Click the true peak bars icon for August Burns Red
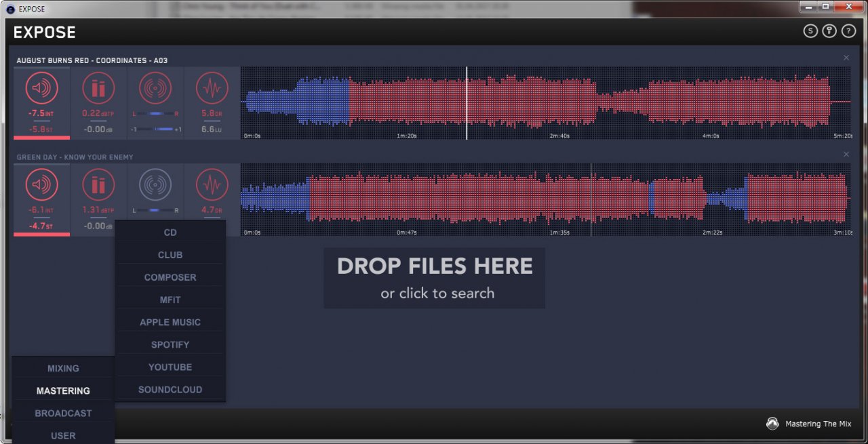868x444 pixels. (98, 88)
